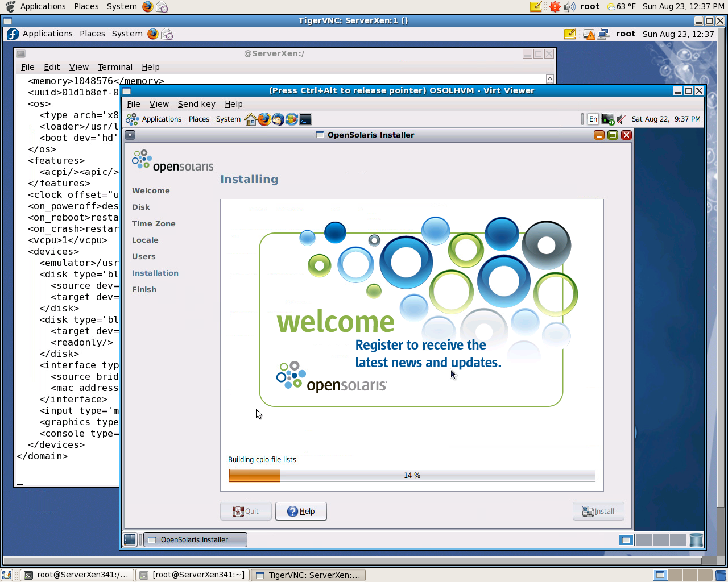Open the outermost Applications menu
This screenshot has width=728, height=582.
tap(43, 6)
